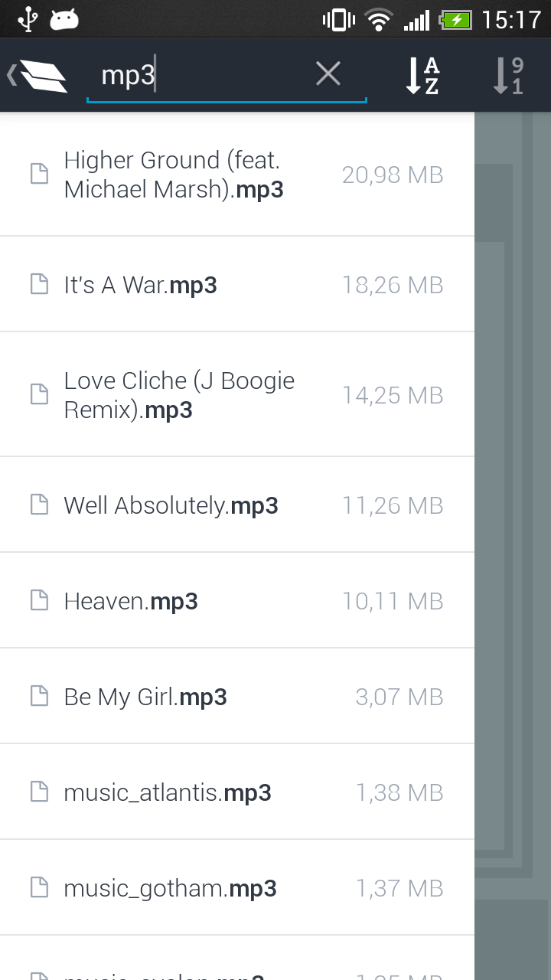Open Love Cliche (J Boogie Remix).mp3
The height and width of the screenshot is (980, 551).
coord(179,395)
